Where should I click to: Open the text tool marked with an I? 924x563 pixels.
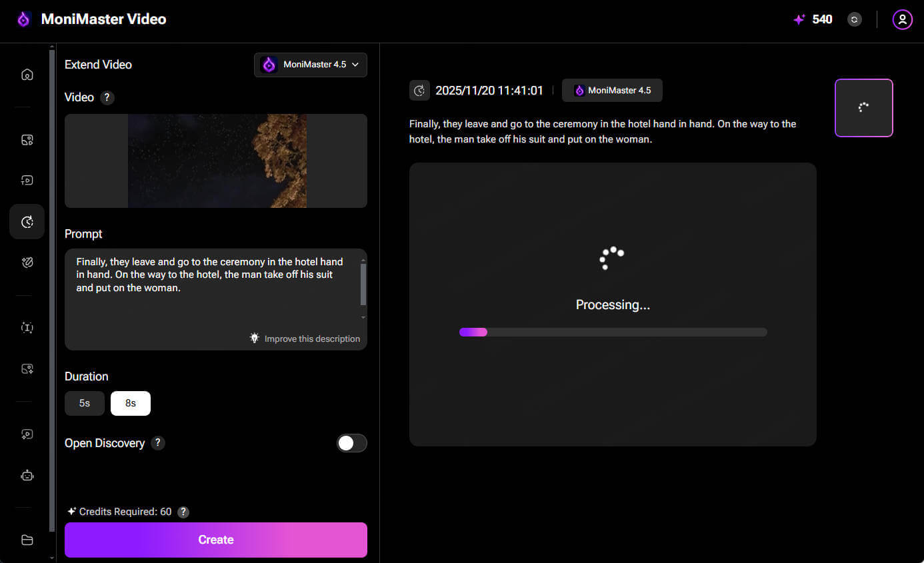click(x=27, y=327)
